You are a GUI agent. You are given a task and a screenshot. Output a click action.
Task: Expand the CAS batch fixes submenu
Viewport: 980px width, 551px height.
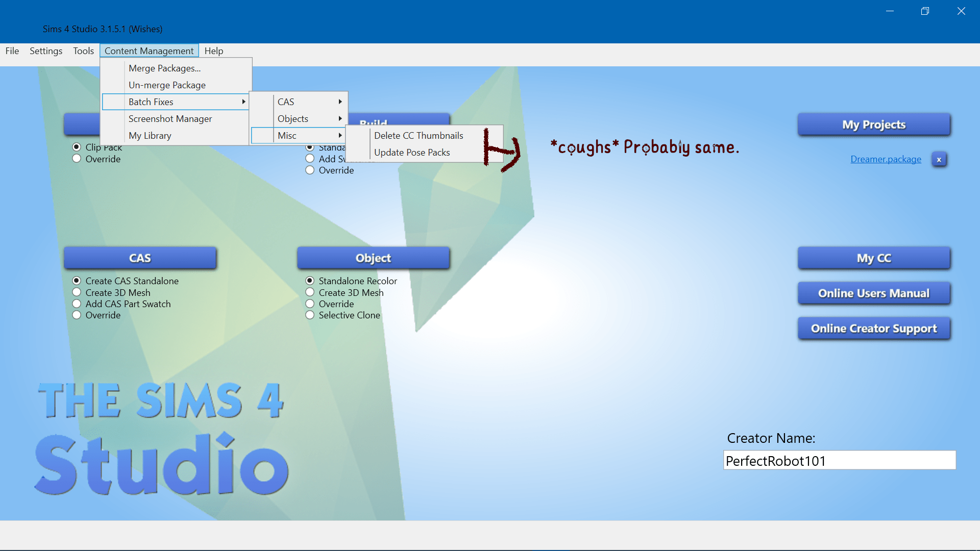299,102
